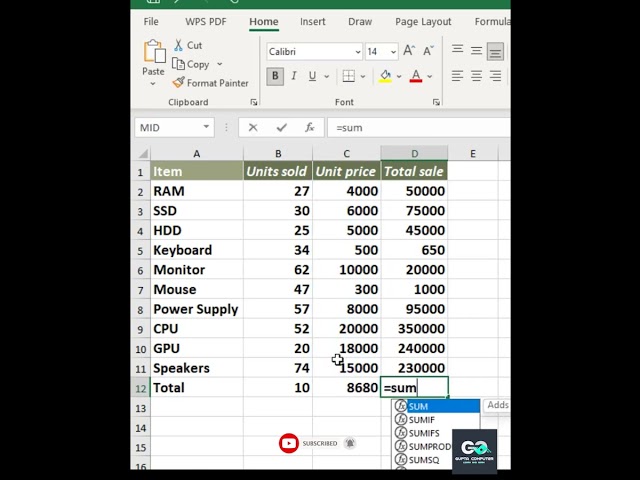Expand border style options arrow
The image size is (640, 480).
(x=363, y=76)
